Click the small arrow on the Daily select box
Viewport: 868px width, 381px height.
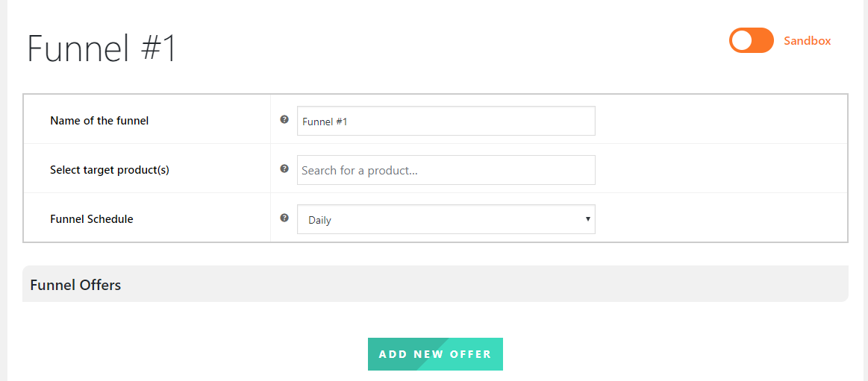[587, 219]
